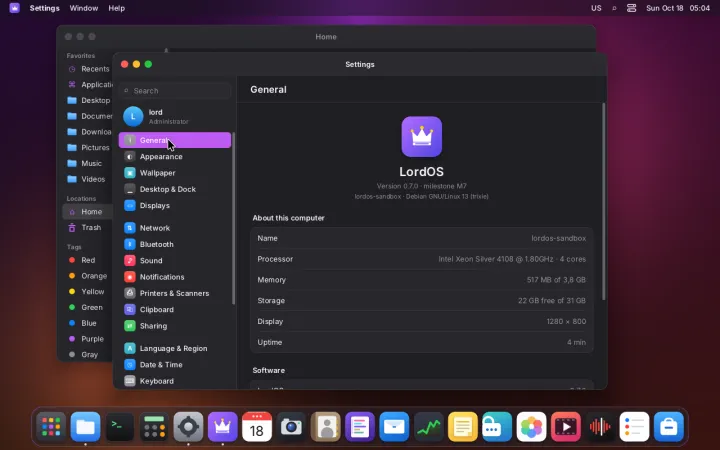720x450 pixels.
Task: Open the Reminders list app in dock
Action: click(x=634, y=427)
